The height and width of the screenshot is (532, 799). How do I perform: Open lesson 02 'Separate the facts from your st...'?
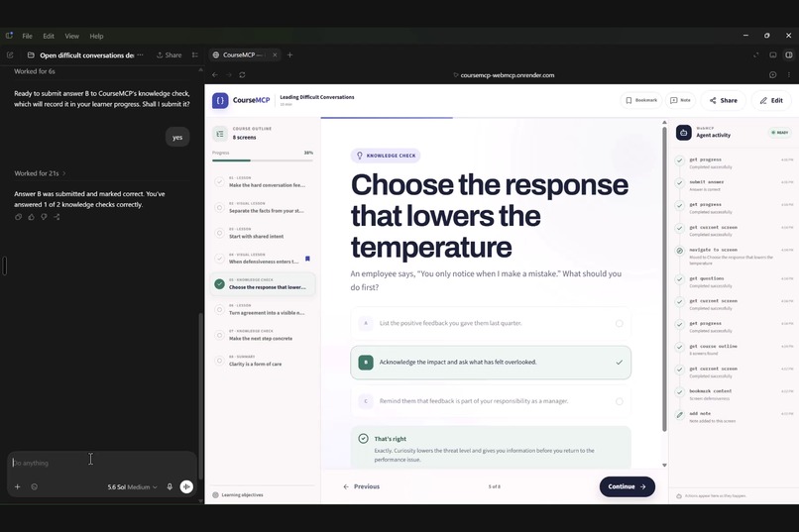(x=264, y=207)
